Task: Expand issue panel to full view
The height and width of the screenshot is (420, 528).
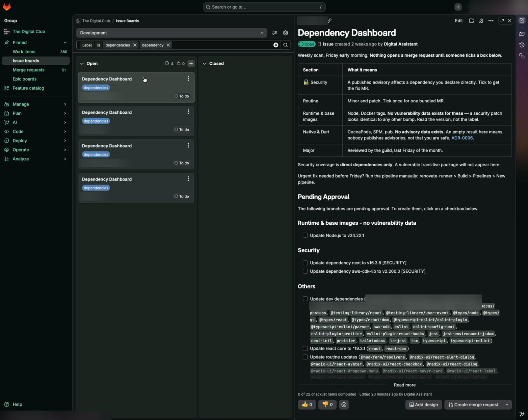Action: coord(502,21)
